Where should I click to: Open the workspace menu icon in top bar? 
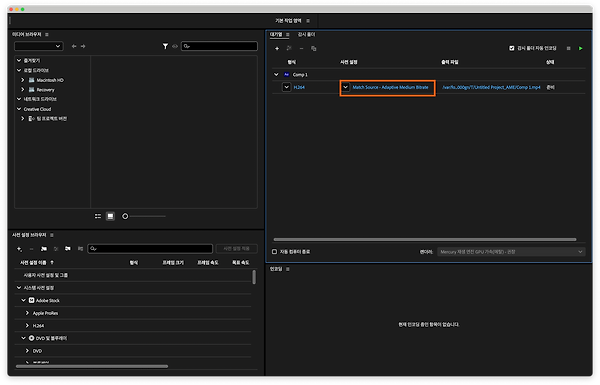click(308, 21)
